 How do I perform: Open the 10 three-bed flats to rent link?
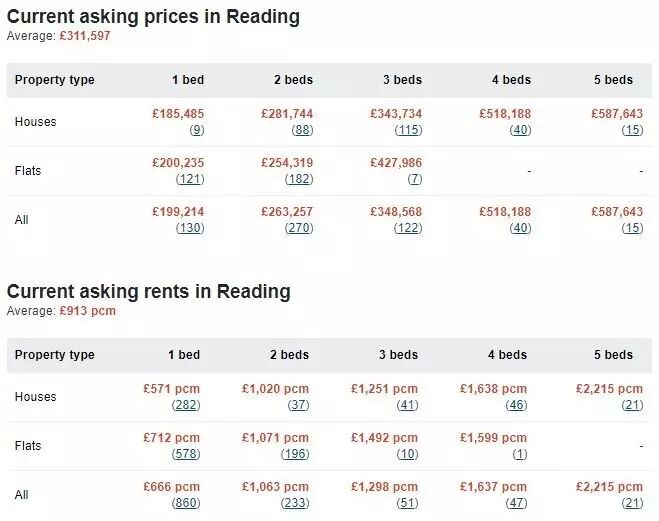point(407,455)
